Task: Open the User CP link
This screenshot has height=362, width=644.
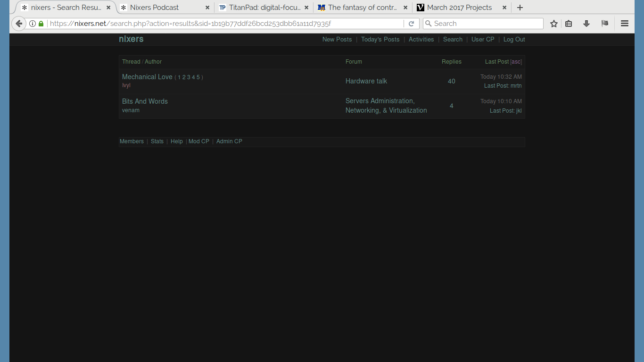Action: [483, 40]
